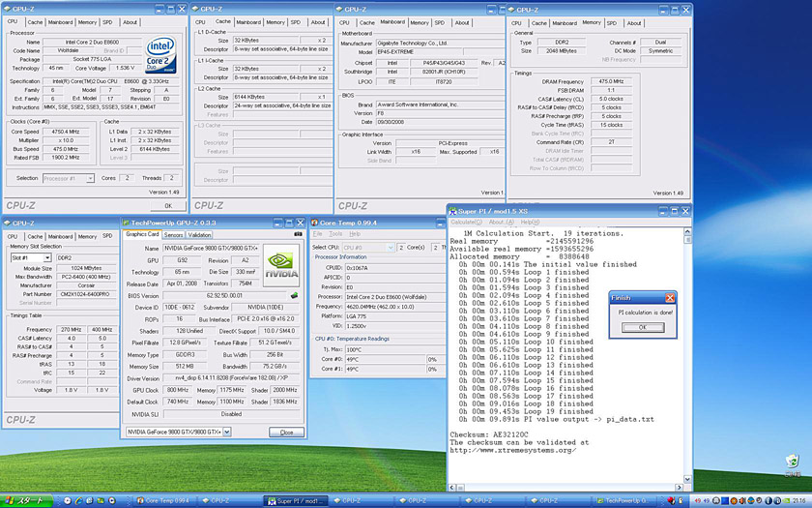812x508 pixels.
Task: Open the Recycle Bin on desktop
Action: click(x=792, y=463)
